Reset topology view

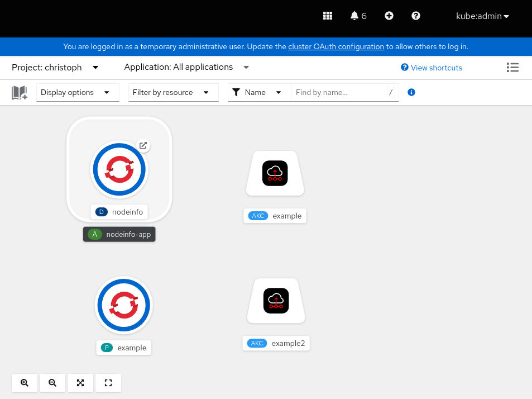(x=108, y=383)
